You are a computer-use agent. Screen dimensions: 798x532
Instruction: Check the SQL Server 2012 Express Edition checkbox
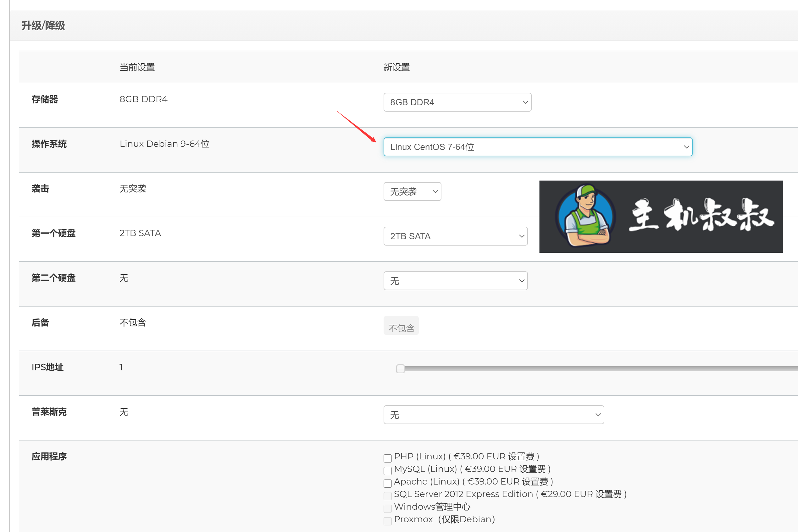click(387, 496)
